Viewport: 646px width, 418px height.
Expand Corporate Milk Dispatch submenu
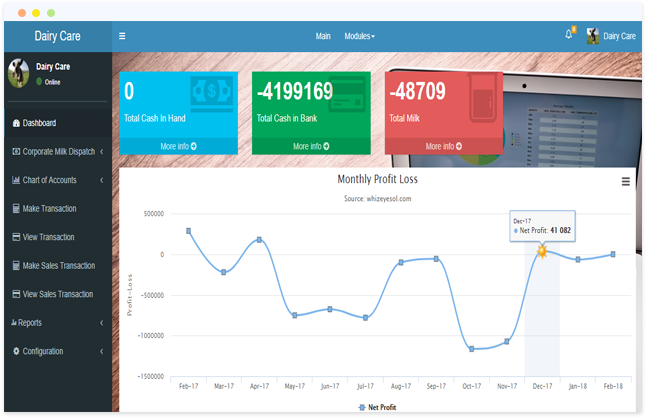pyautogui.click(x=101, y=152)
